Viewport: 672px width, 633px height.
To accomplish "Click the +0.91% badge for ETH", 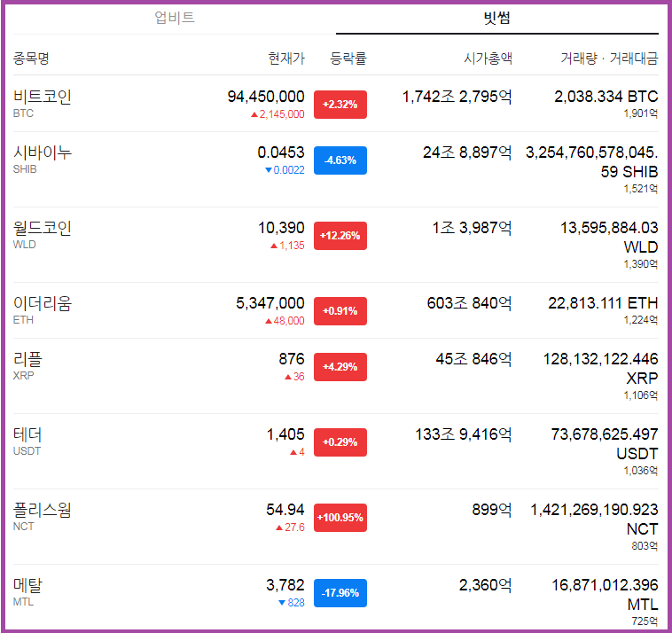I will pyautogui.click(x=340, y=311).
